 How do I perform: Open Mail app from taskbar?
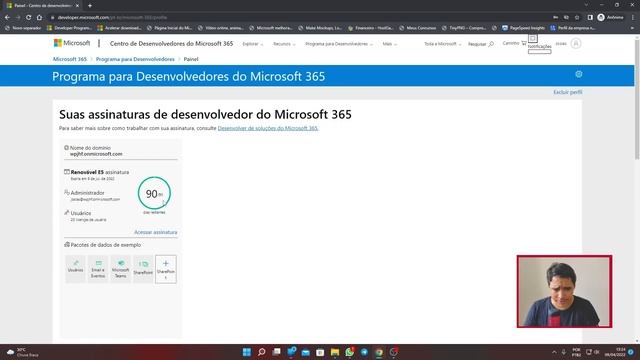coord(305,352)
